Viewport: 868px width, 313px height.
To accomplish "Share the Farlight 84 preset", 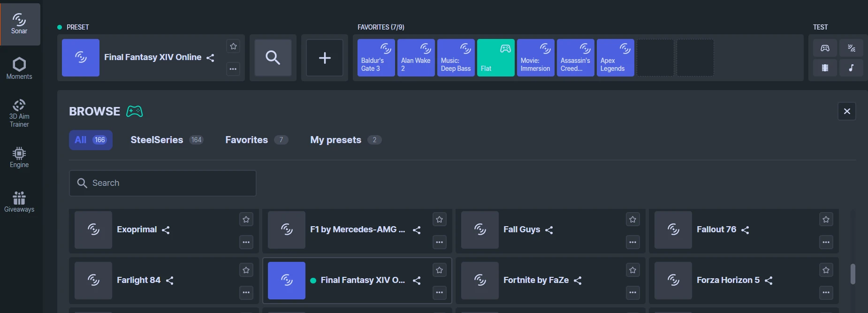I will (170, 281).
